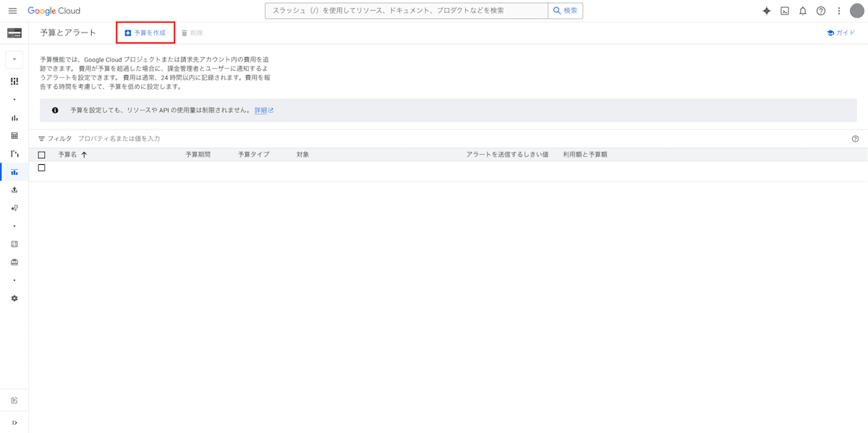Viewport: 868px width, 433px height.
Task: Click the info icon in the notice banner
Action: [x=55, y=111]
